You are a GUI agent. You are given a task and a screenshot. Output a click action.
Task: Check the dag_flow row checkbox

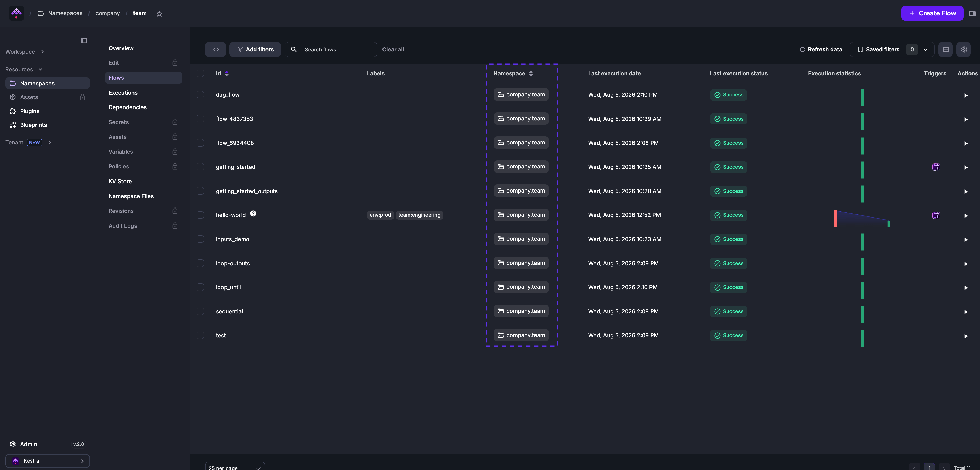[x=200, y=95]
